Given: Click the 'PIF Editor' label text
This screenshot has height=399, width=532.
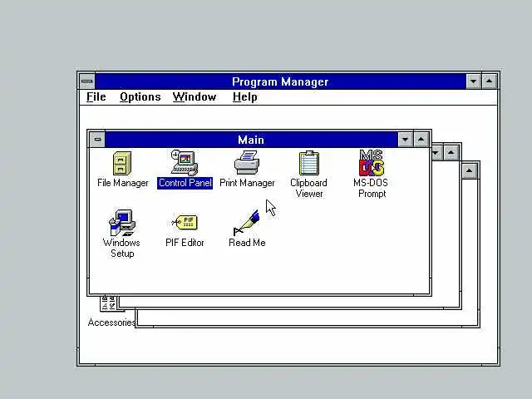Looking at the screenshot, I should point(185,243).
